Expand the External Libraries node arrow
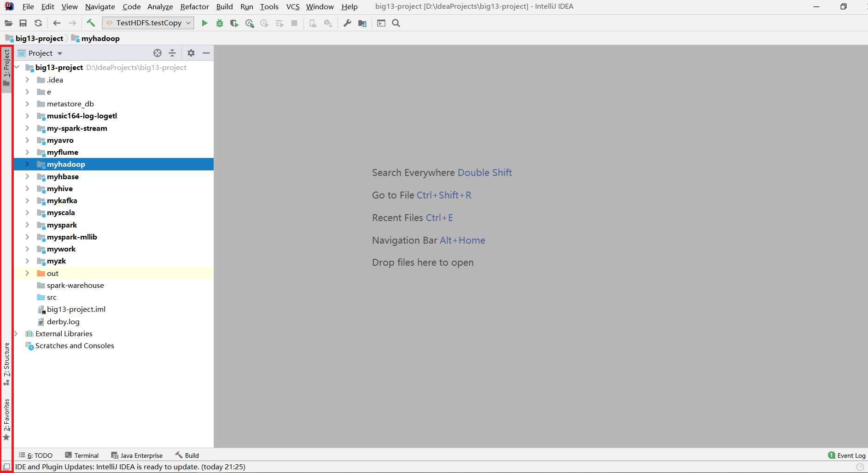Image resolution: width=868 pixels, height=473 pixels. coord(17,333)
